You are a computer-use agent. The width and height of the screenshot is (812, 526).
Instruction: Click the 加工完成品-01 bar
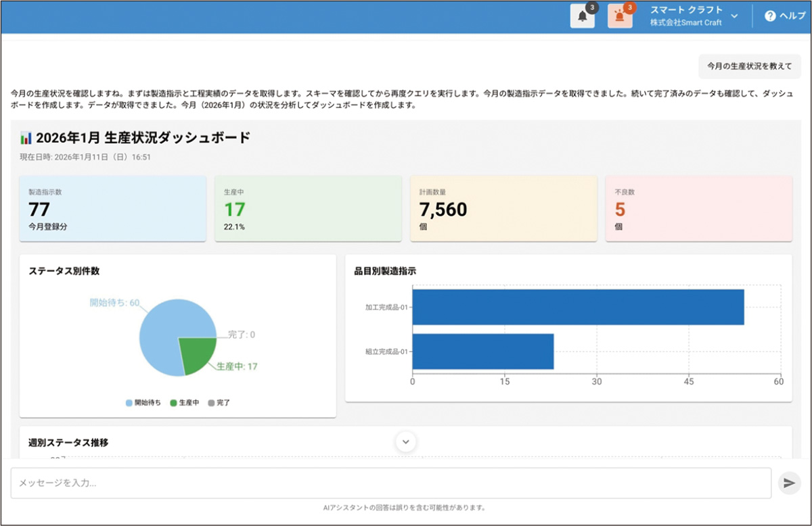(x=578, y=307)
